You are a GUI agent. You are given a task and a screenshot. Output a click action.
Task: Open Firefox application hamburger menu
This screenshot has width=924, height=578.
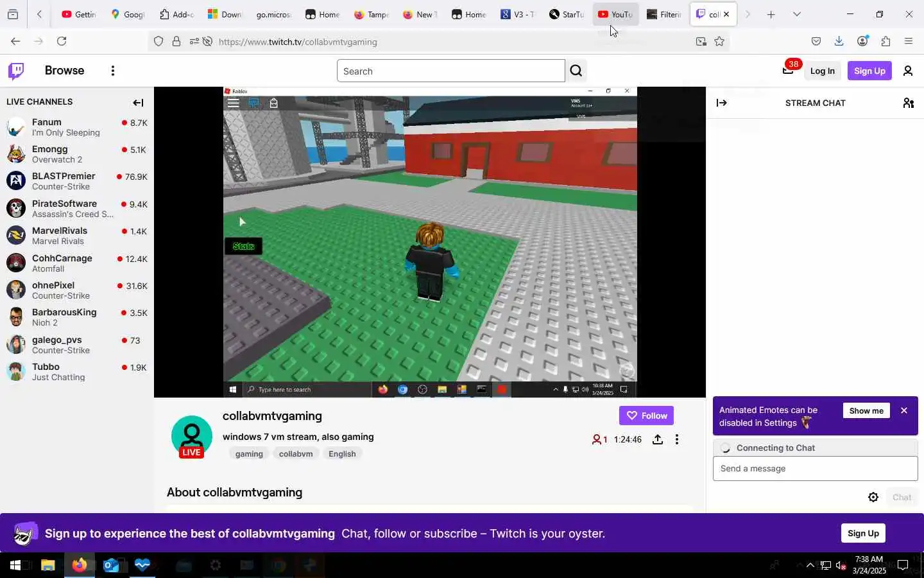909,41
